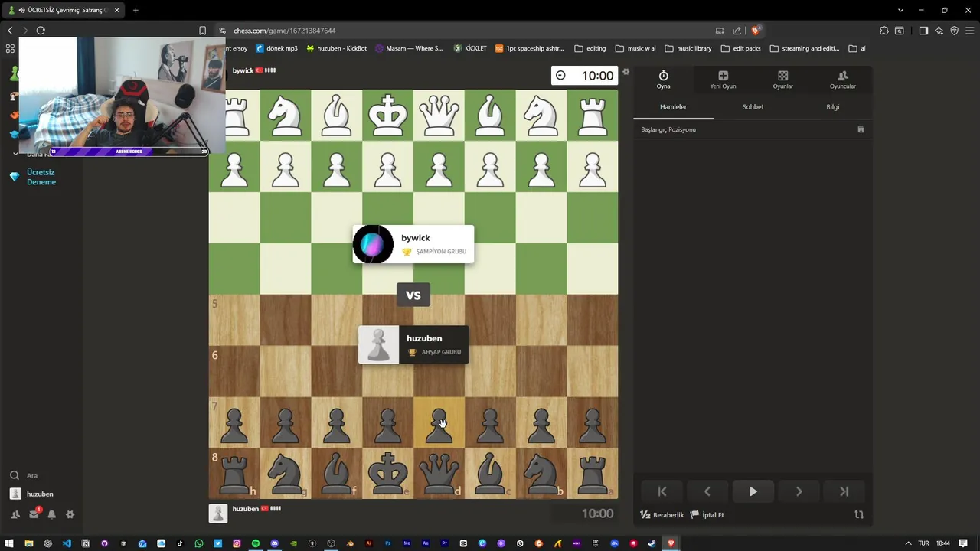The image size is (980, 551).
Task: Click huzuben name below the board
Action: pos(245,508)
